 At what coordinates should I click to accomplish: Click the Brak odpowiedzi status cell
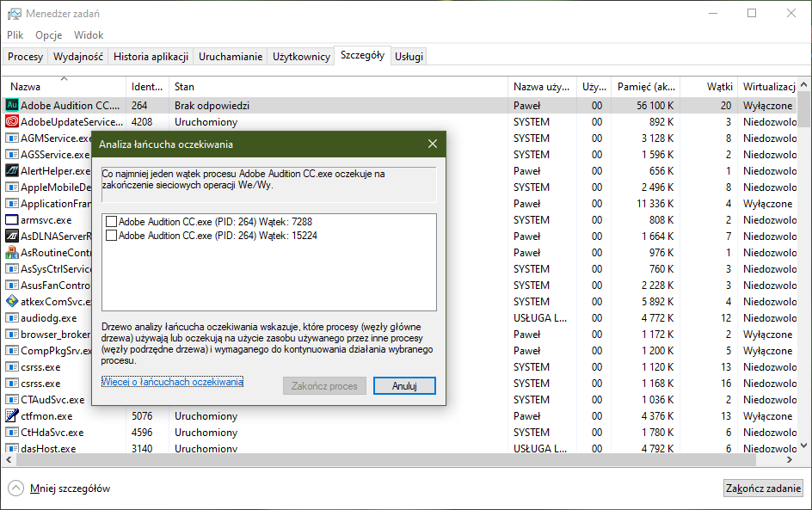[212, 106]
